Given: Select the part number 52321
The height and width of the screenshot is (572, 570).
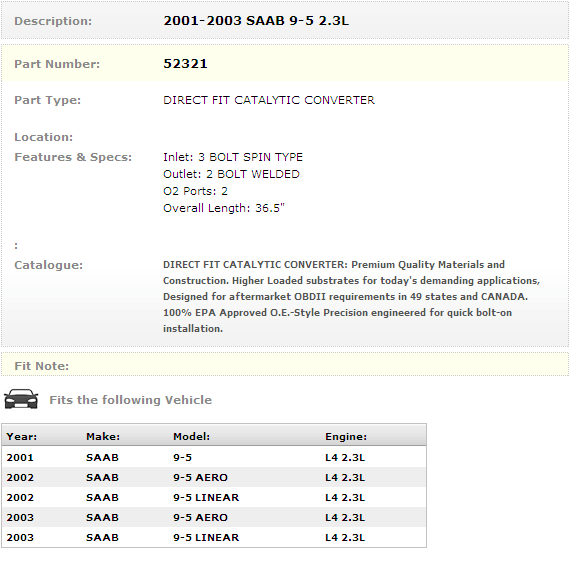Looking at the screenshot, I should [x=185, y=64].
